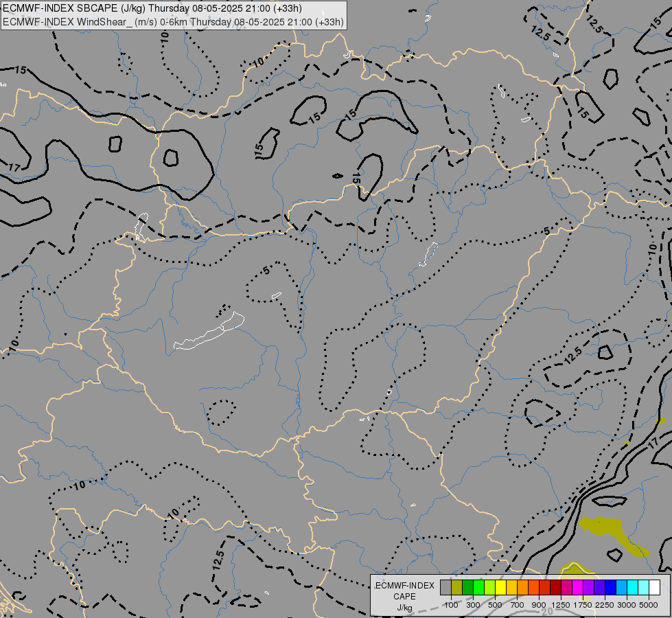The width and height of the screenshot is (672, 618).
Task: Click the legend value 1250
Action: coord(561,605)
